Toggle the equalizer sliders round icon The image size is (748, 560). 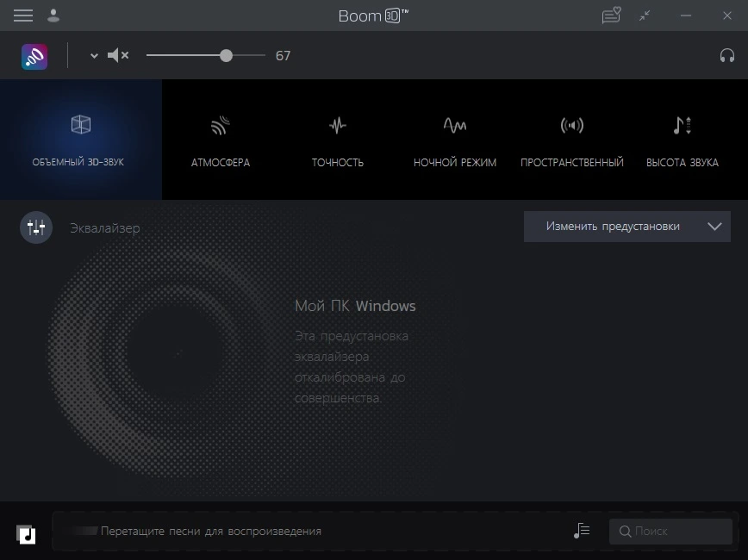(x=36, y=227)
